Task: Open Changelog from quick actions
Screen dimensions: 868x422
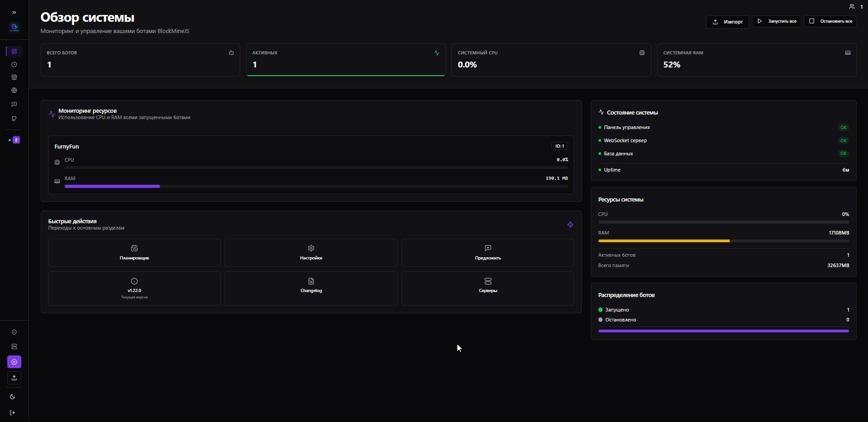Action: click(311, 288)
